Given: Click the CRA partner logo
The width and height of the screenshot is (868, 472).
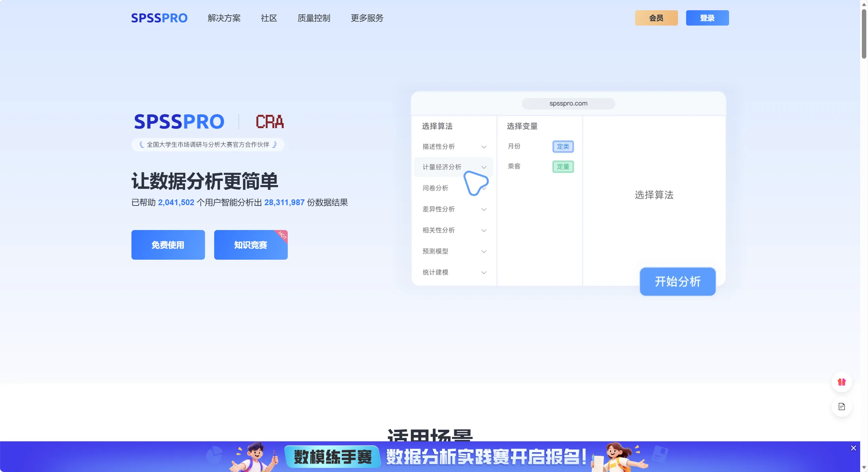Looking at the screenshot, I should point(270,122).
